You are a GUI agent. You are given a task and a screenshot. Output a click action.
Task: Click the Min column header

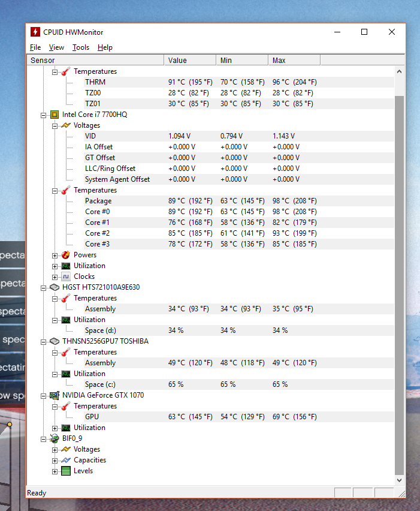coord(242,61)
